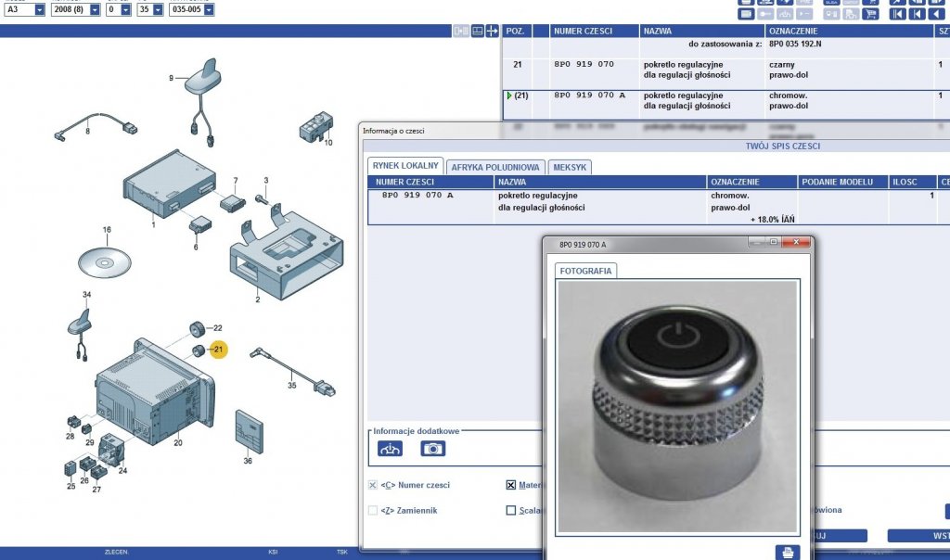Select connector housing callout 24 in diagram
950x560 pixels.
click(122, 470)
